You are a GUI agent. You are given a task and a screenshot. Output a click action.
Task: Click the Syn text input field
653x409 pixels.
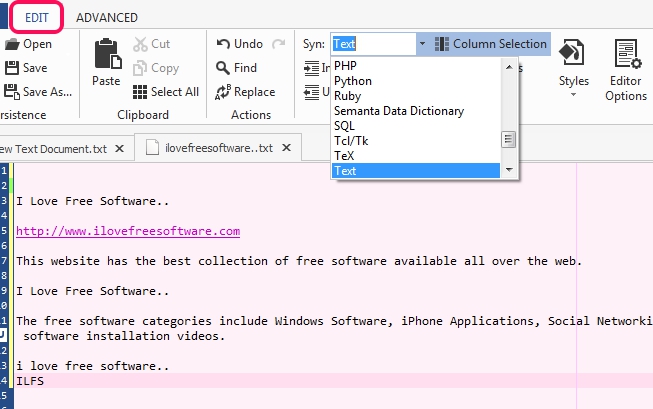[x=374, y=44]
